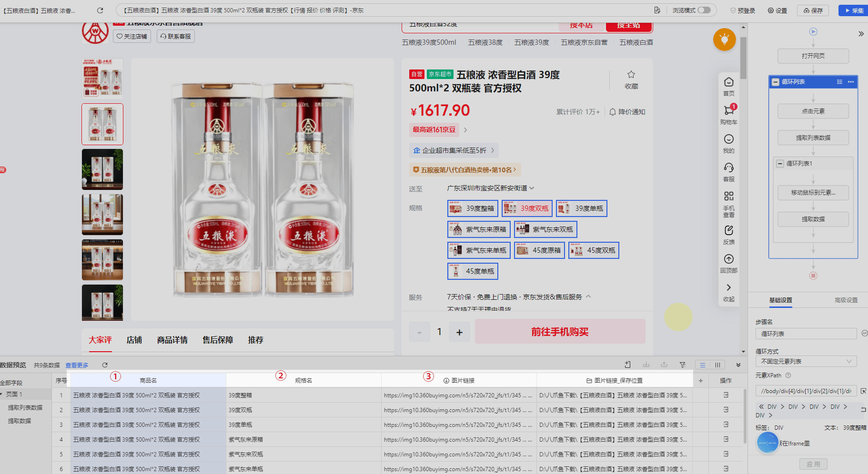
Task: Click the undo arrow beside DIV breadcrumb
Action: coord(863,409)
